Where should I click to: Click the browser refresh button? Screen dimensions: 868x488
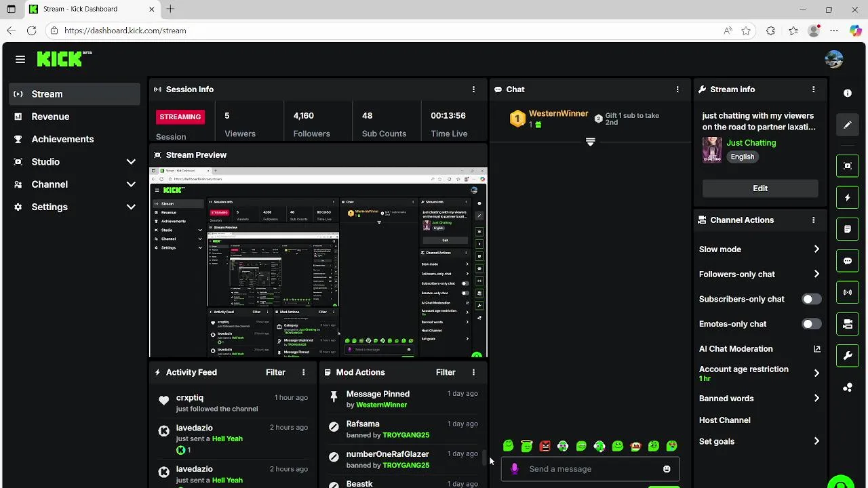31,30
